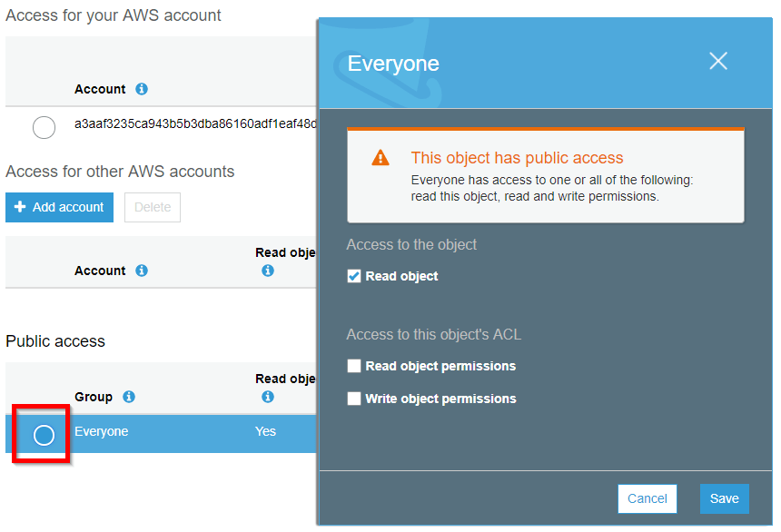Click Account info icon under other AWS accounts
This screenshot has width=781, height=532.
tap(141, 271)
